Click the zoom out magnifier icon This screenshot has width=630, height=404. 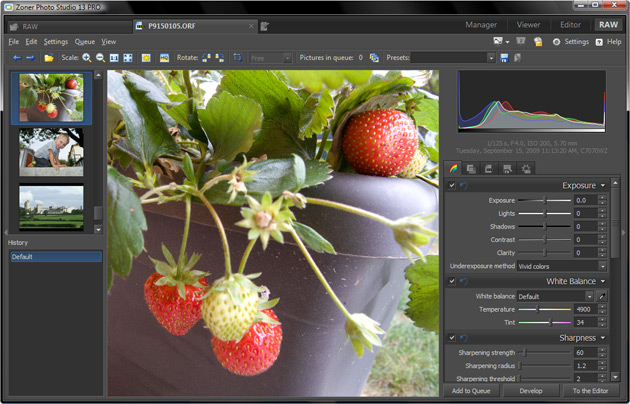tap(100, 58)
